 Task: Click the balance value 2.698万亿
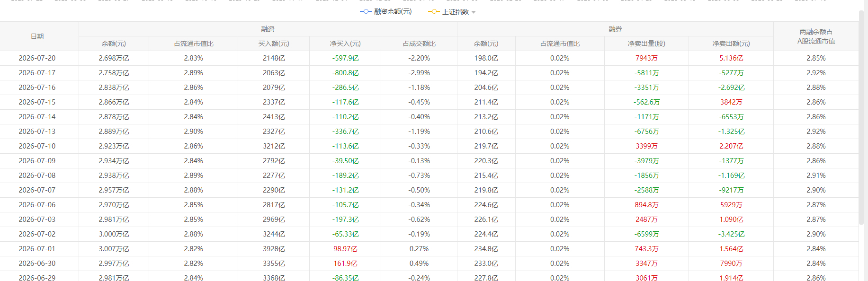pos(114,58)
